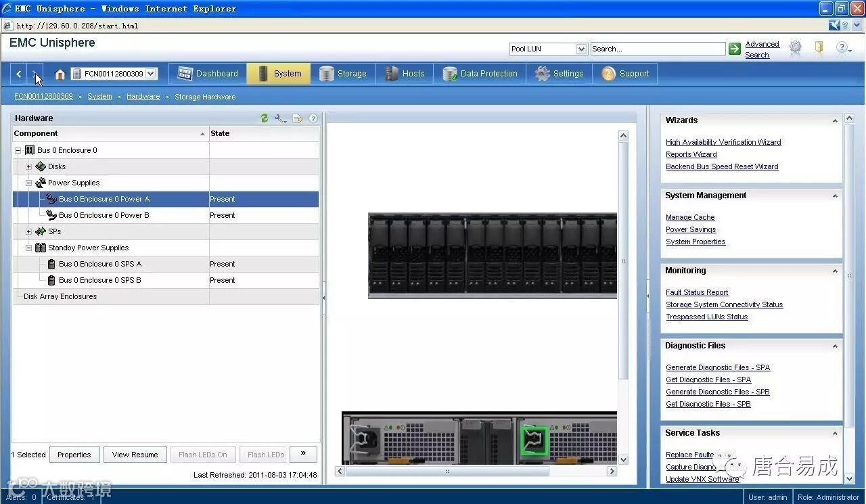866x504 pixels.
Task: Click the Bus 0 Enclosure 0 enclosure icon
Action: coord(29,150)
